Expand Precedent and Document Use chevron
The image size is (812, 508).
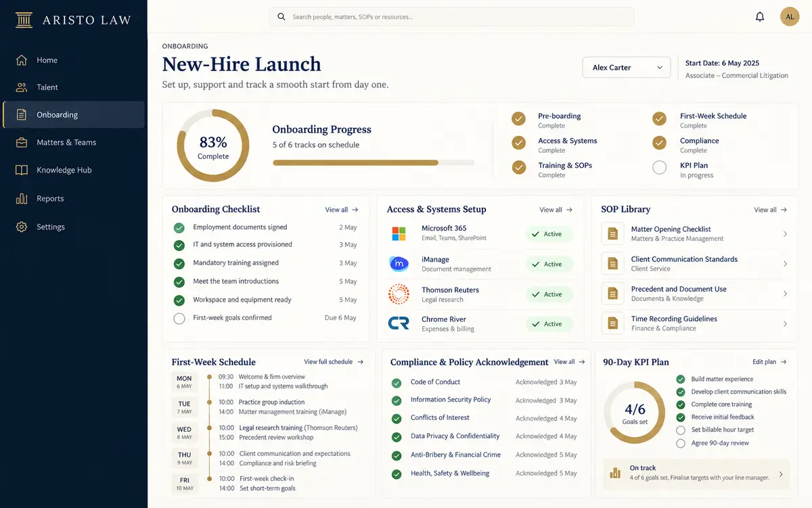pyautogui.click(x=785, y=294)
